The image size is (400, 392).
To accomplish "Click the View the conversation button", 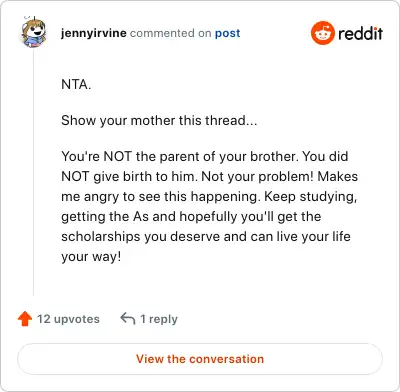I will 200,359.
